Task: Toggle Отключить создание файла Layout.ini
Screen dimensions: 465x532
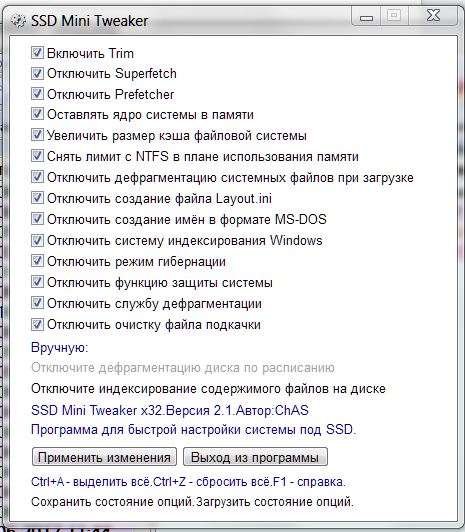Action: coord(37,198)
